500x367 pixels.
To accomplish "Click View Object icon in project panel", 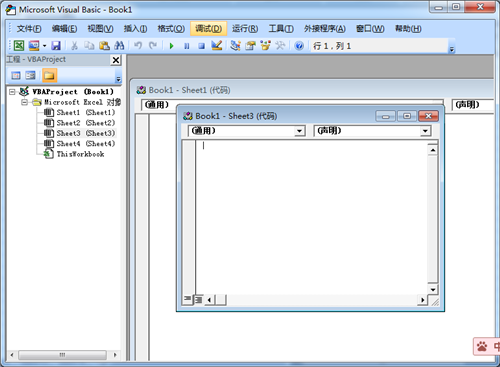I will tap(30, 75).
